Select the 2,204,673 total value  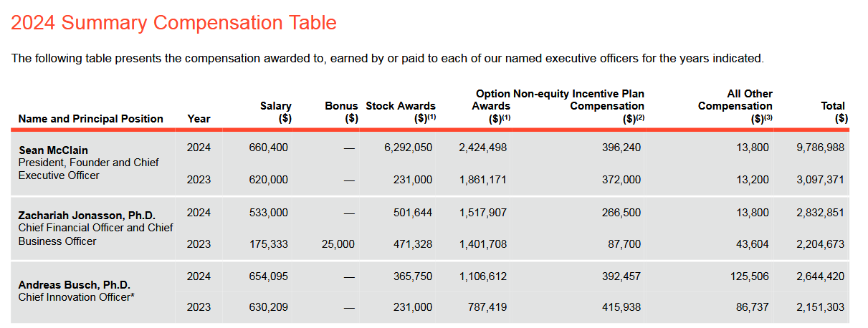(820, 244)
